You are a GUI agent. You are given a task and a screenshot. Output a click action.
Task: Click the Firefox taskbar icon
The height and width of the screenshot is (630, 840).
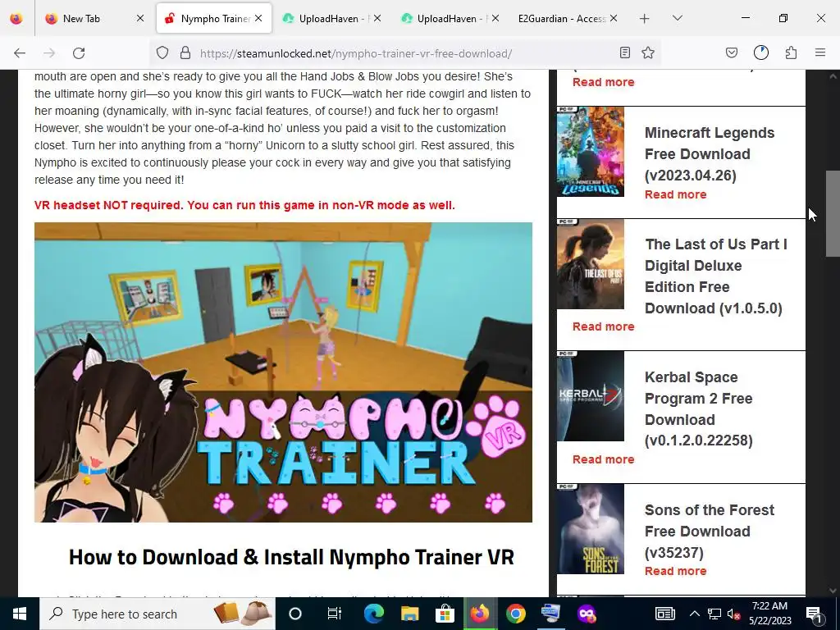pyautogui.click(x=480, y=614)
